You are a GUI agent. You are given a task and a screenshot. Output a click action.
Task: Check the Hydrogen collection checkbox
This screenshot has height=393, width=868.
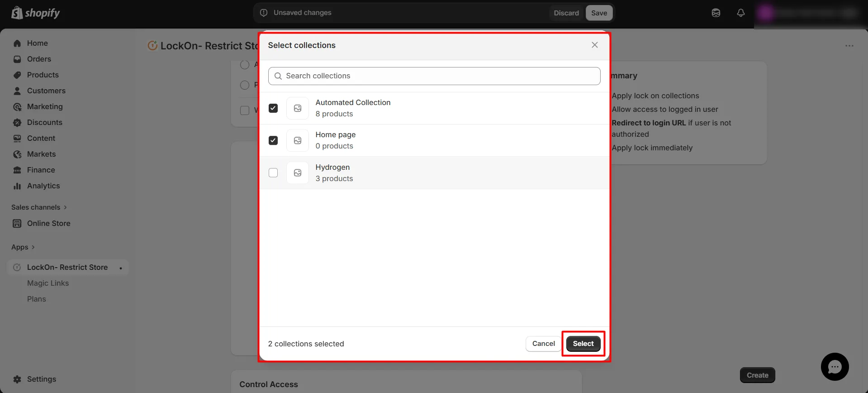click(273, 173)
